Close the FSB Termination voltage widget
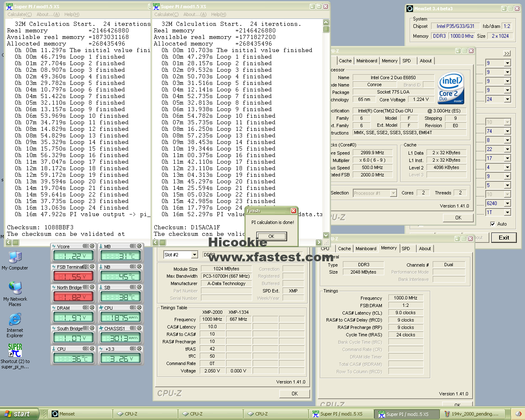This screenshot has height=420, width=525. point(92,267)
